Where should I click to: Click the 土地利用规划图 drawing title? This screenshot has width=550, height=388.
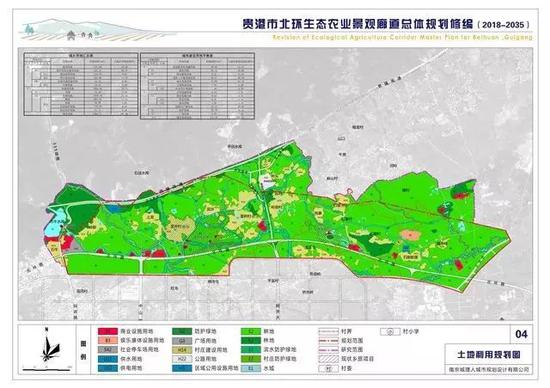[489, 355]
